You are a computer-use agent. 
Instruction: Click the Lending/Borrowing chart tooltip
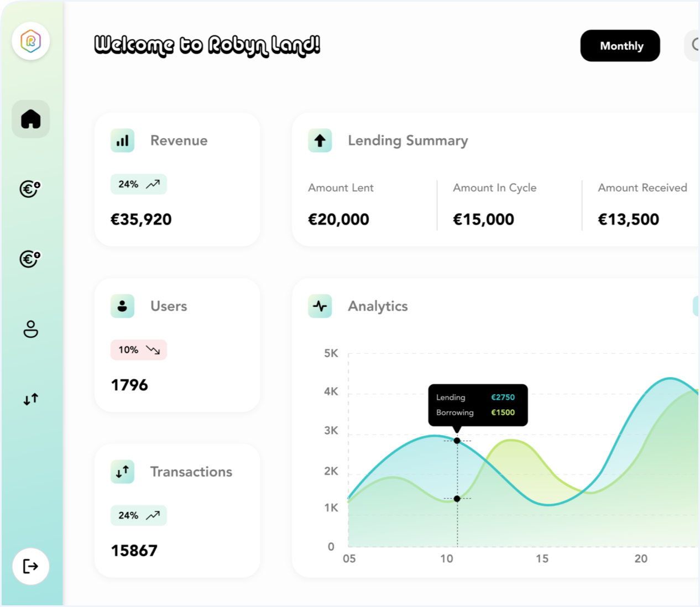(478, 405)
